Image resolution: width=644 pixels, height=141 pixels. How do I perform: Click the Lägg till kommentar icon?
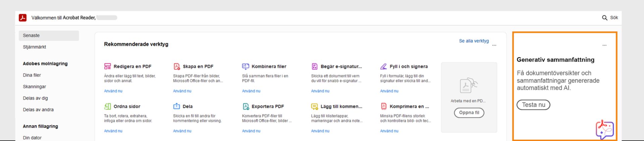(315, 106)
